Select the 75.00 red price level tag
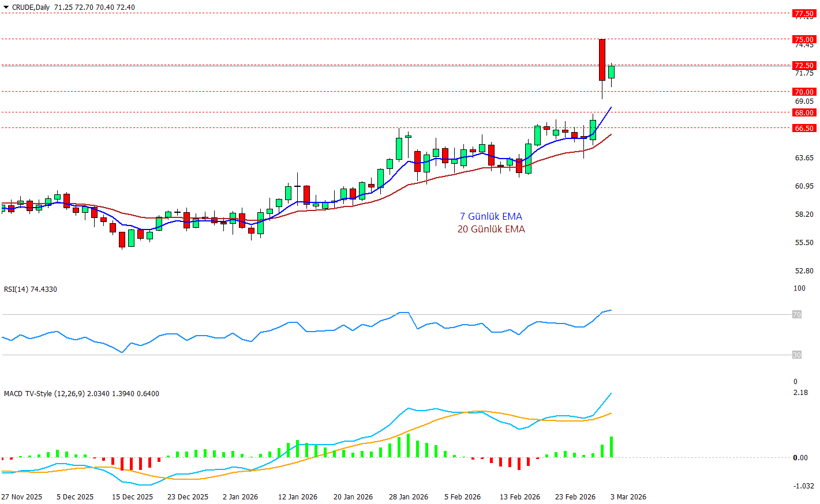This screenshot has height=504, width=820. (804, 40)
